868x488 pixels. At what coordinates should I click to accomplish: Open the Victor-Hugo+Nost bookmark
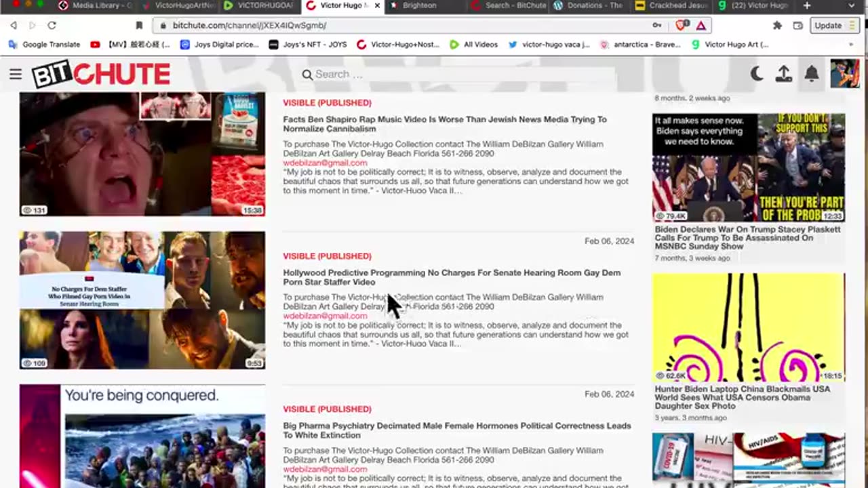(x=399, y=45)
